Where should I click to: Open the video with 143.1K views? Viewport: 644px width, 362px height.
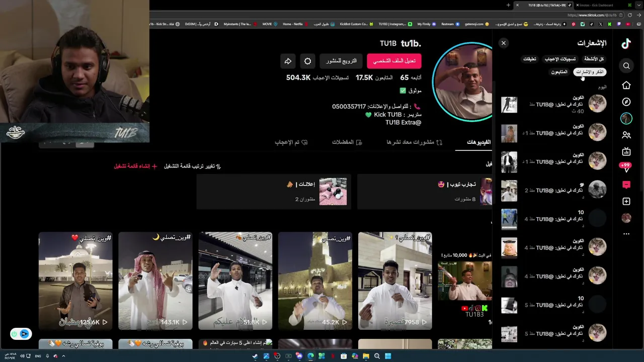pos(155,281)
